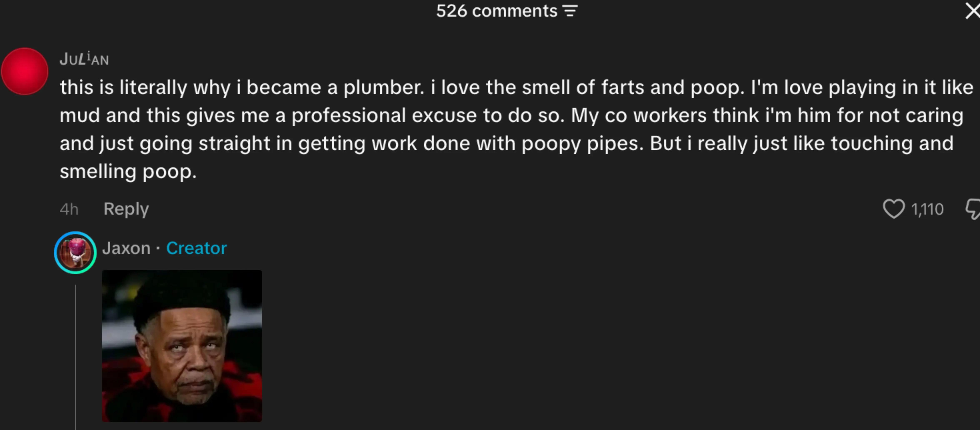This screenshot has height=430, width=980.
Task: Open the comment sort filter icon
Action: pyautogui.click(x=570, y=11)
